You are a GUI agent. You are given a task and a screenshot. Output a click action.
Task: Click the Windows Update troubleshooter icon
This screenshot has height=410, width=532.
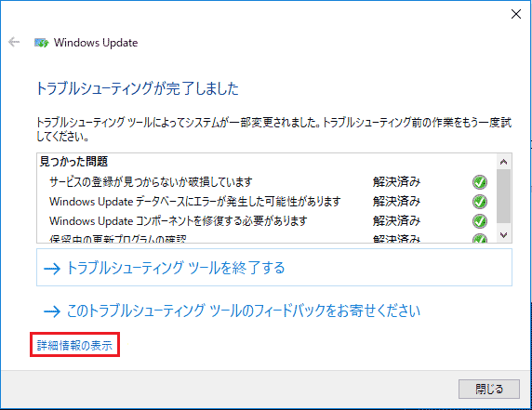(x=42, y=43)
